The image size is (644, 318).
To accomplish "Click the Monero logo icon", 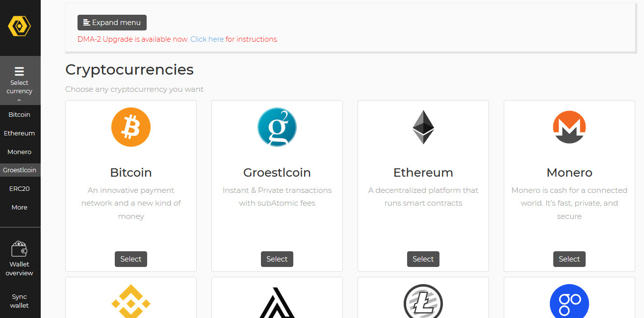I will (569, 127).
